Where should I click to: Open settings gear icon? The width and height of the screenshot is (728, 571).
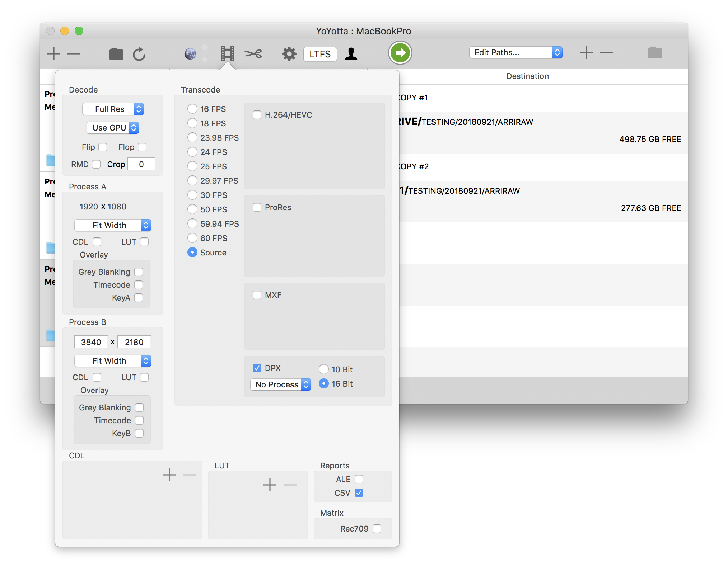(x=289, y=54)
